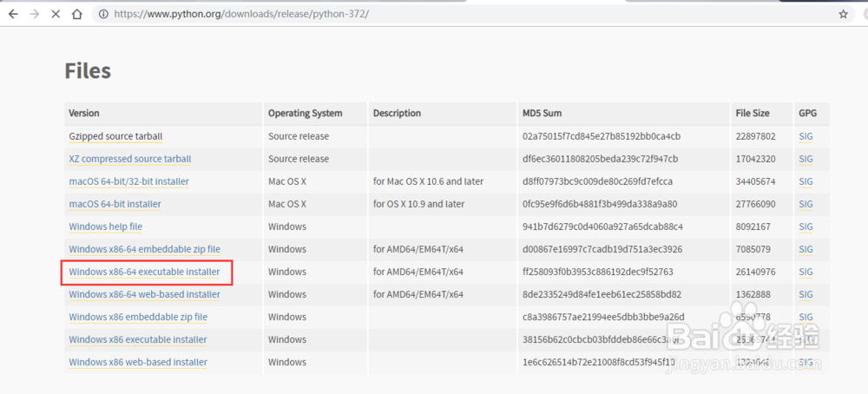Image resolution: width=868 pixels, height=394 pixels.
Task: Download the Gzipped source tarball
Action: click(x=115, y=136)
